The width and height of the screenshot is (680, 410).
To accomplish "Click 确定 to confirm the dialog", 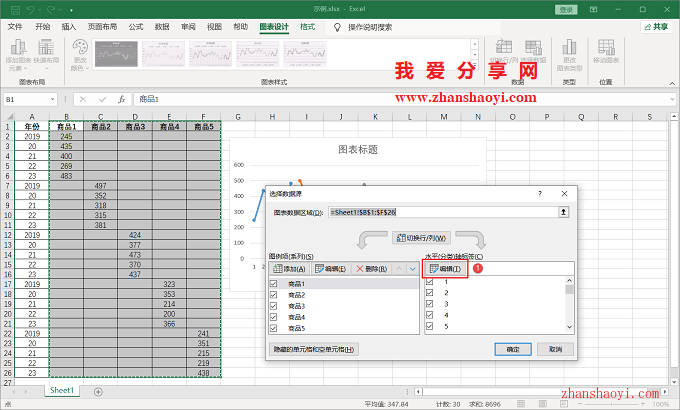I will click(513, 349).
